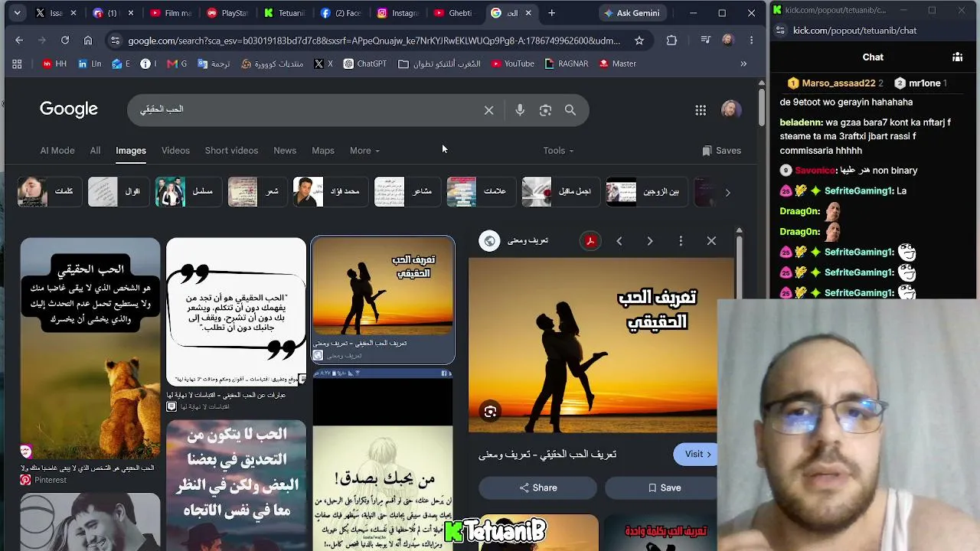Click the magnifying glass search icon

pyautogui.click(x=570, y=110)
